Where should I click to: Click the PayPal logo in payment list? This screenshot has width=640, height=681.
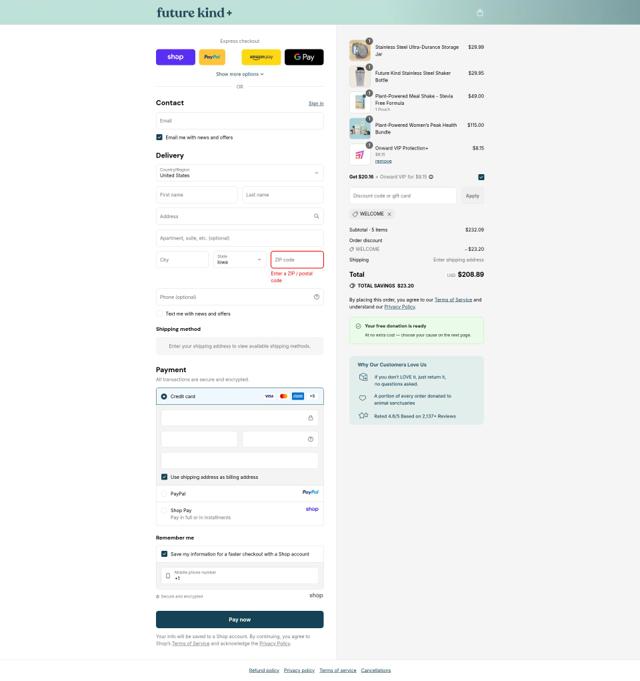310,492
